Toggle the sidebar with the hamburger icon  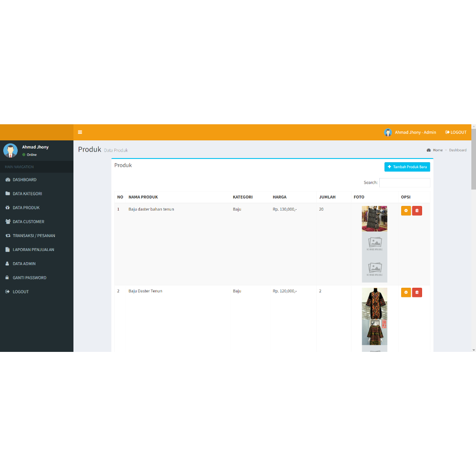point(80,132)
